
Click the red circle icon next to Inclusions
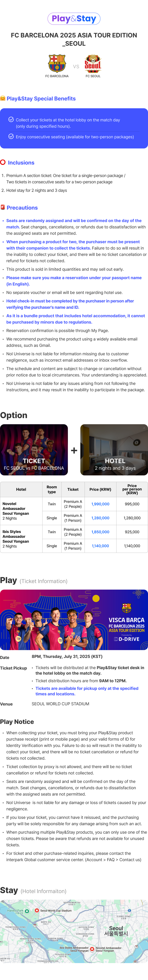(x=3, y=162)
